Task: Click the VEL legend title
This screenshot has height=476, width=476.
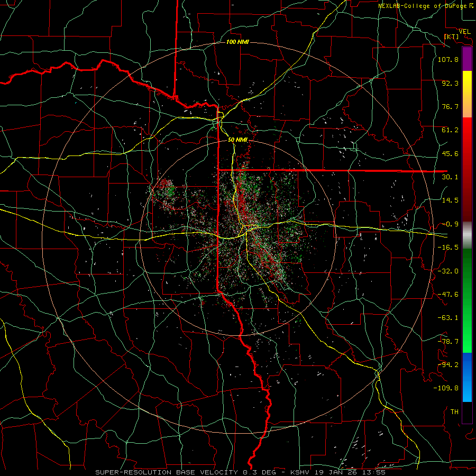Action: pos(465,32)
